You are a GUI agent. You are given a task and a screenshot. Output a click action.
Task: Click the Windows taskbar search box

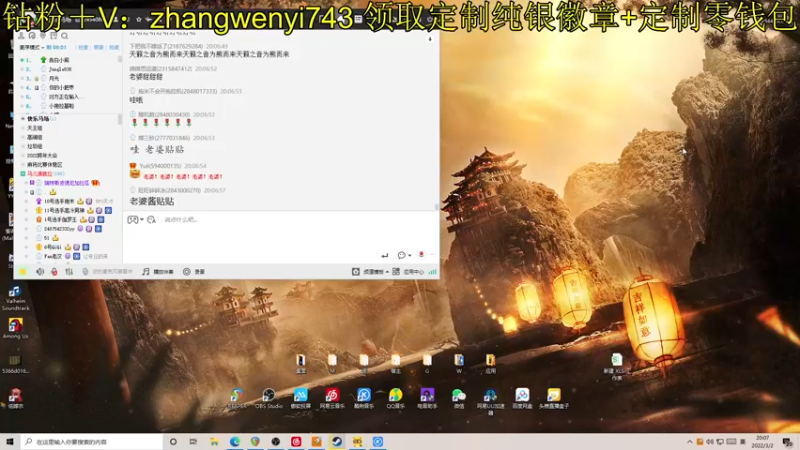coord(92,441)
